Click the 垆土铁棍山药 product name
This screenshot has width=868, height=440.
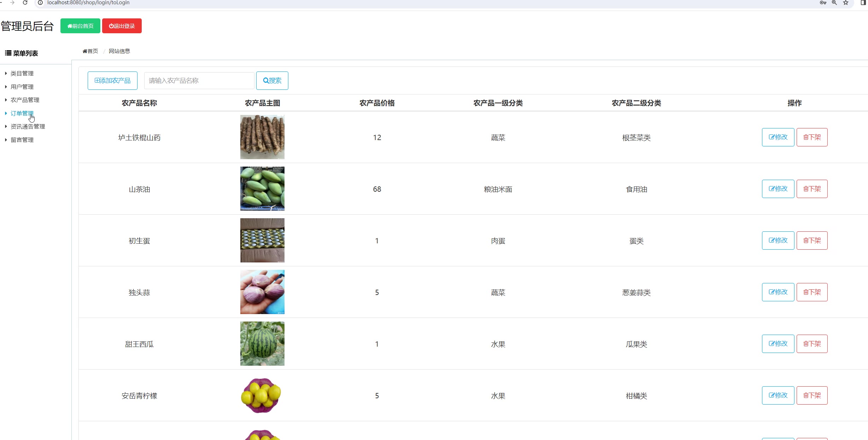click(139, 138)
